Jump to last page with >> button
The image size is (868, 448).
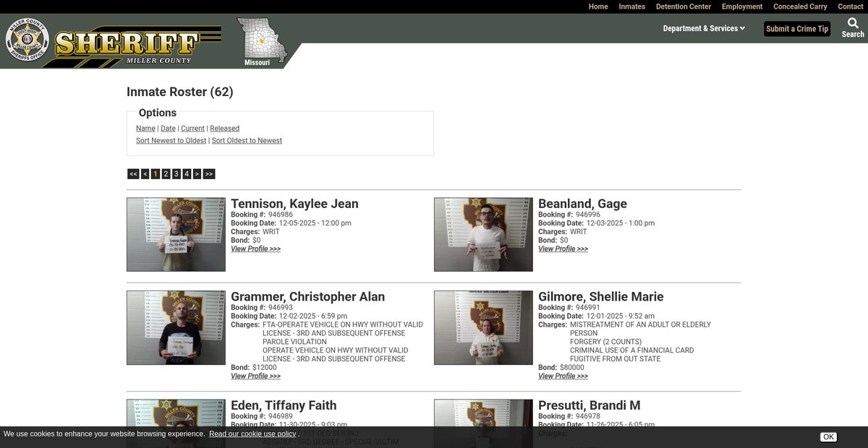pyautogui.click(x=209, y=174)
